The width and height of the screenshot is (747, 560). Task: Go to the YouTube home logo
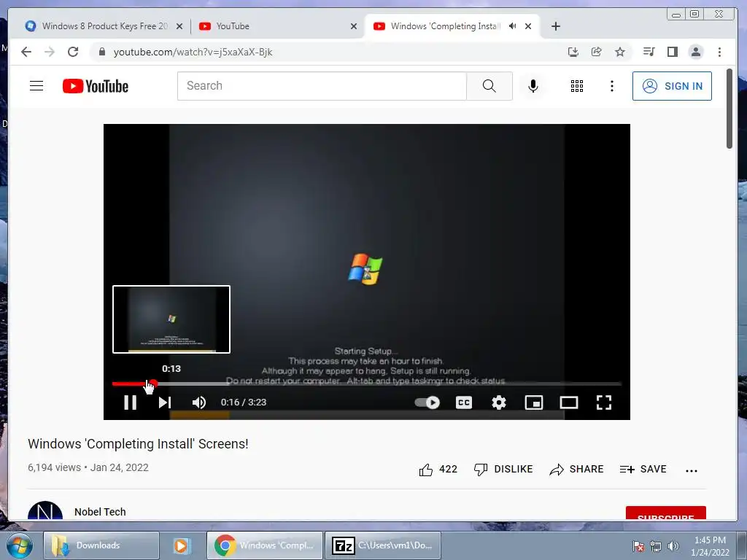click(96, 86)
